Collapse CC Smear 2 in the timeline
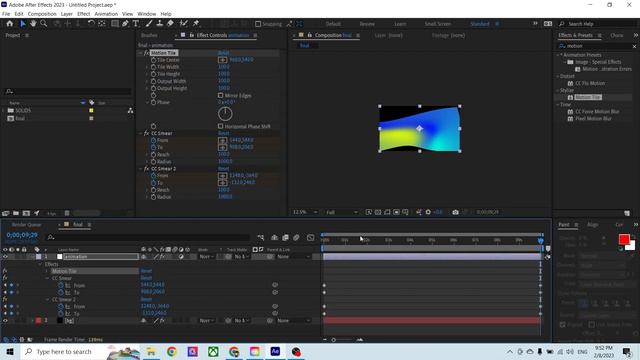This screenshot has height=360, width=640. (x=47, y=300)
